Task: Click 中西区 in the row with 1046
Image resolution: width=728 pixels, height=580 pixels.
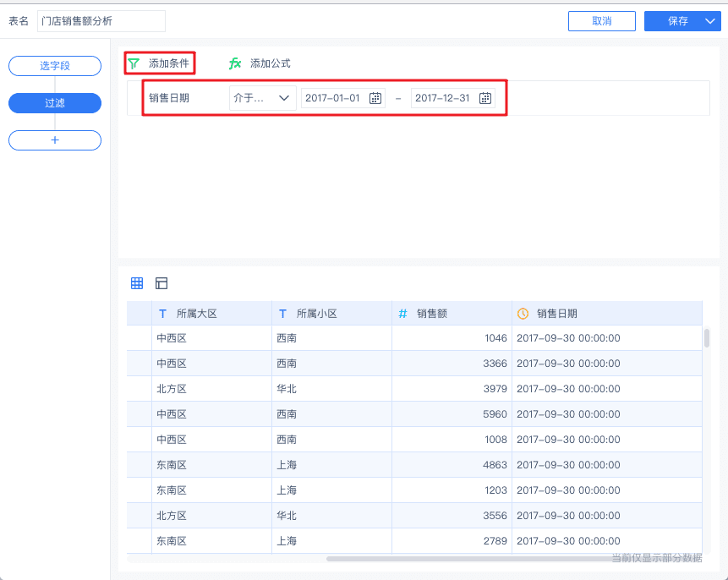Action: [x=172, y=338]
